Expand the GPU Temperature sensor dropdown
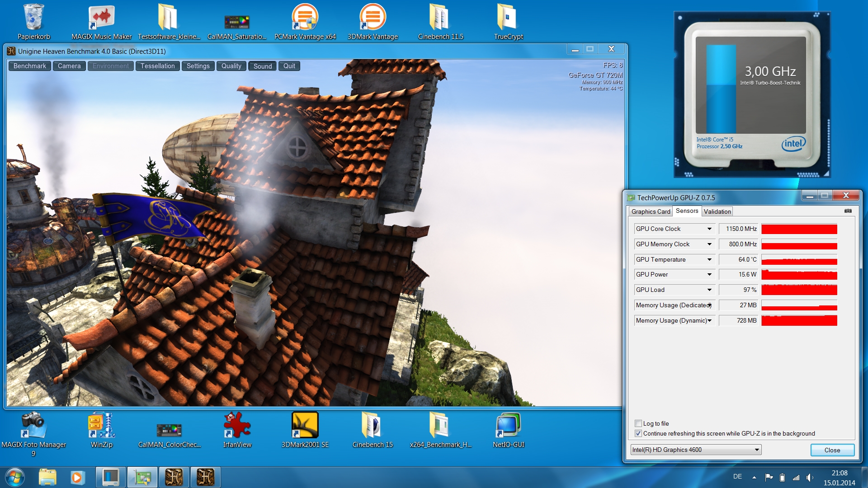868x488 pixels. [709, 259]
